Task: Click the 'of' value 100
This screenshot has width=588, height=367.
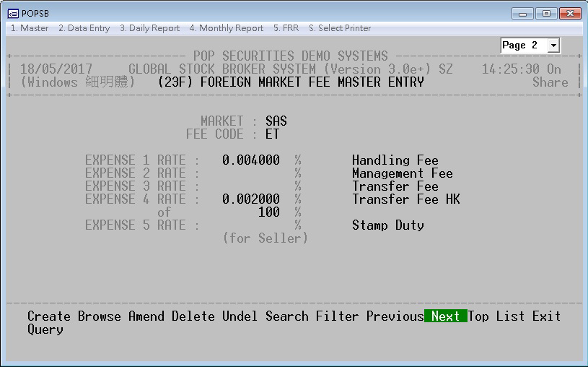Action: [x=269, y=212]
